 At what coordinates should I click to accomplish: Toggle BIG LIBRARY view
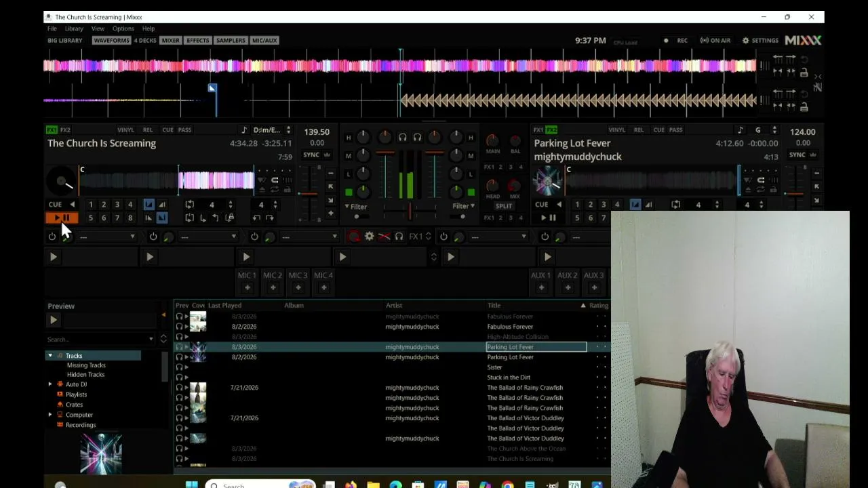[65, 41]
